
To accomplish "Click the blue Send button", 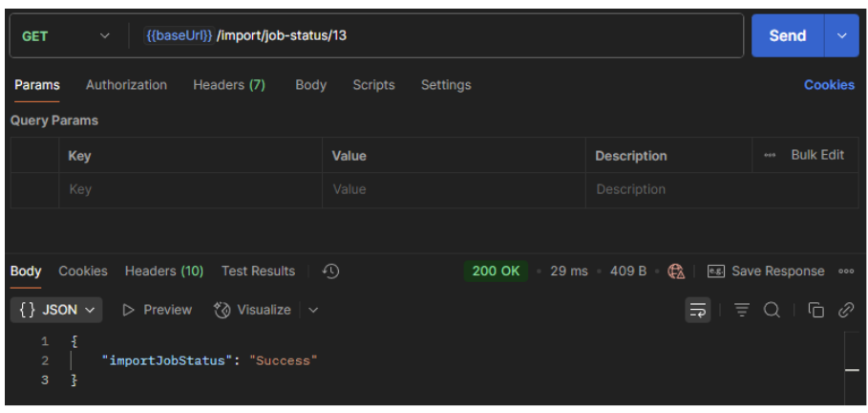I will click(788, 36).
